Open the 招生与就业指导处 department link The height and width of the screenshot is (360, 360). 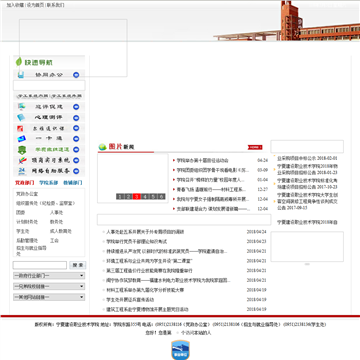pyautogui.click(x=31, y=251)
